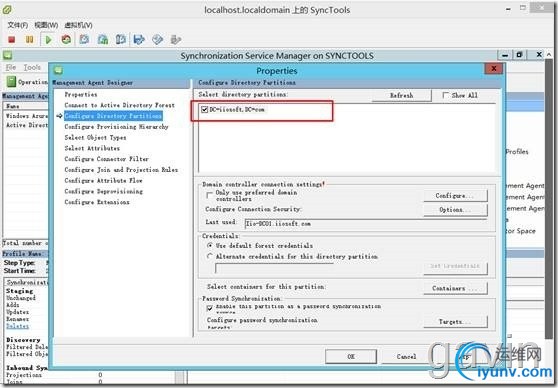558x388 pixels.
Task: Open the snapshot manager icon
Action: click(x=121, y=40)
